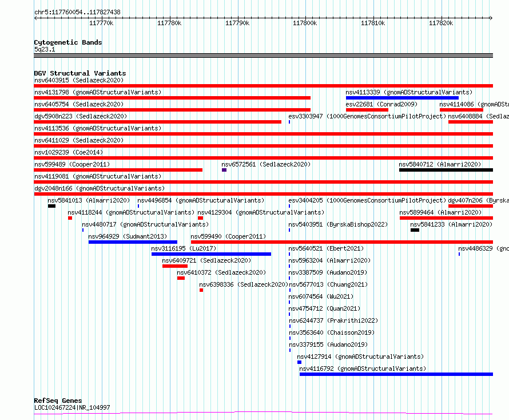This screenshot has height=420, width=509.
Task: Click nsv4129304 (gnomADStructuralVariants) label
Action: 261,212
